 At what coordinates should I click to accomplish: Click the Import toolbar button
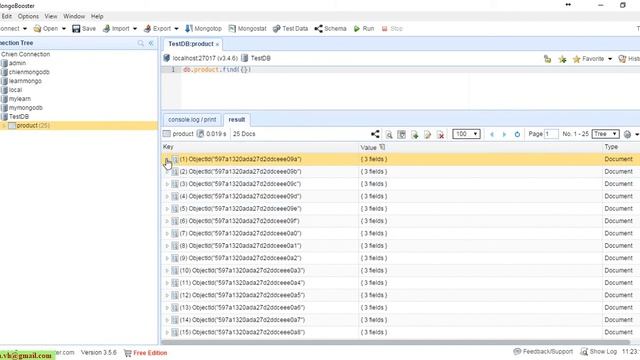116,29
